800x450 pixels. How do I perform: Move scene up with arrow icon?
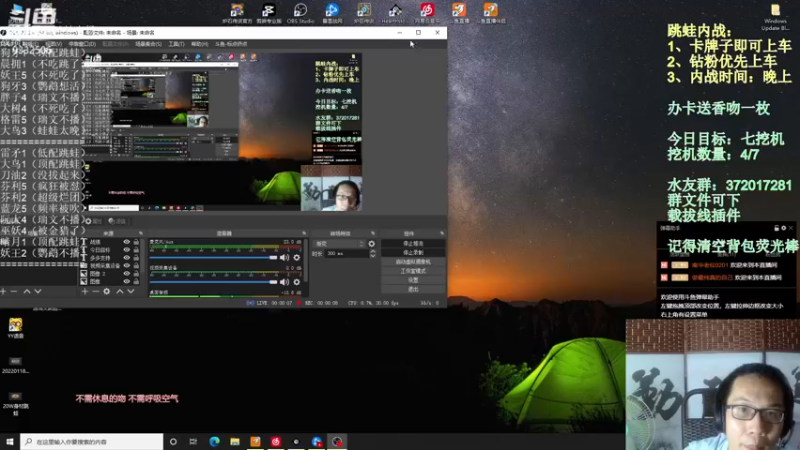[x=27, y=291]
